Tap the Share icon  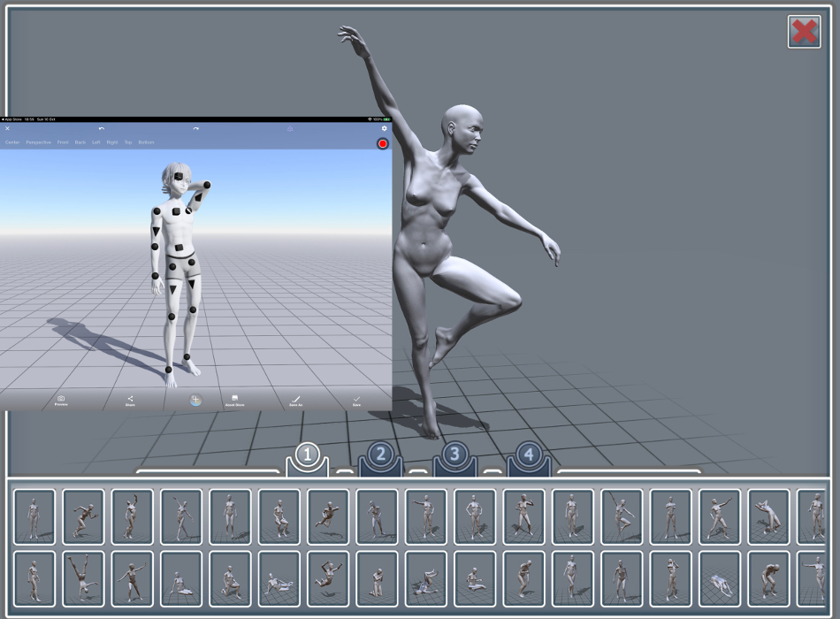(130, 398)
